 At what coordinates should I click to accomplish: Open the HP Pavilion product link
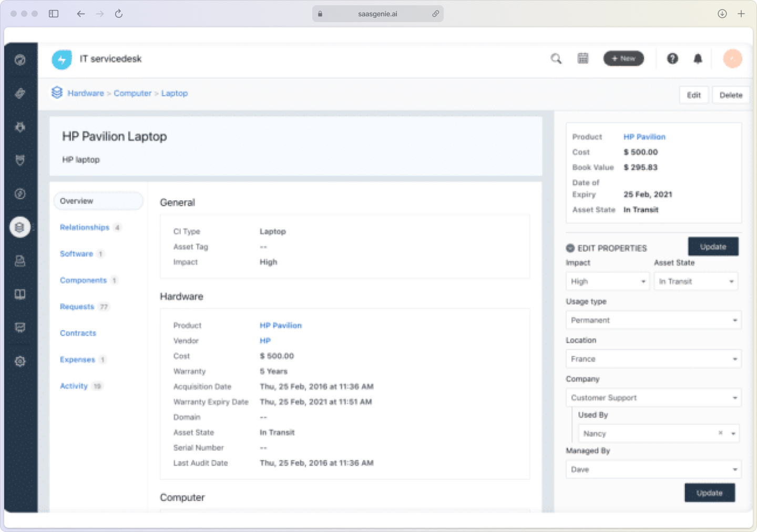pyautogui.click(x=280, y=325)
